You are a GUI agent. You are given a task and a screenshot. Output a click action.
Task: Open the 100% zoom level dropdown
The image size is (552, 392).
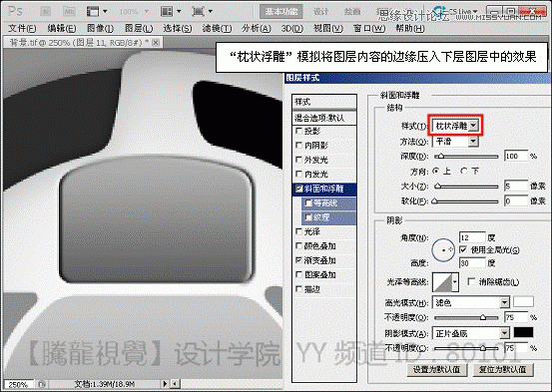point(134,12)
